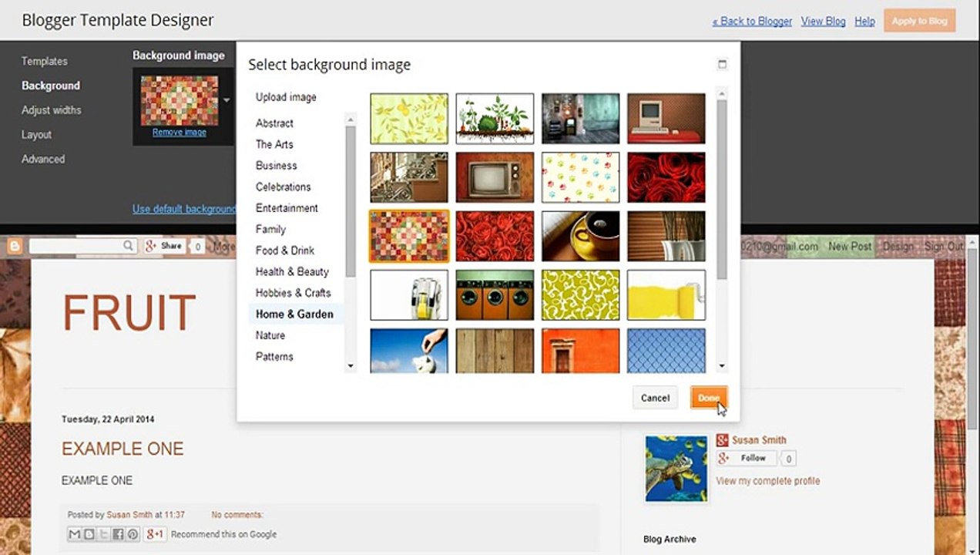Screen dimensions: 980x555
Task: Select the Patterns category
Action: 274,357
